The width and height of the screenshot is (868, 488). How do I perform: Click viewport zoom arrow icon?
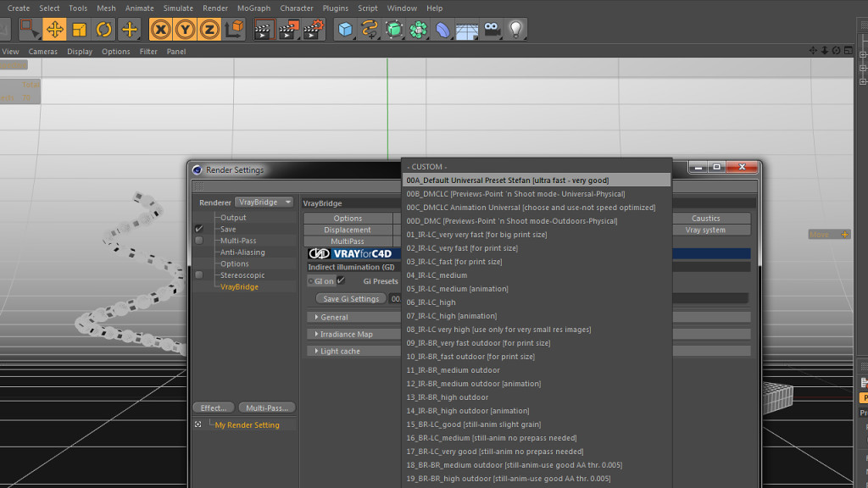coord(824,50)
